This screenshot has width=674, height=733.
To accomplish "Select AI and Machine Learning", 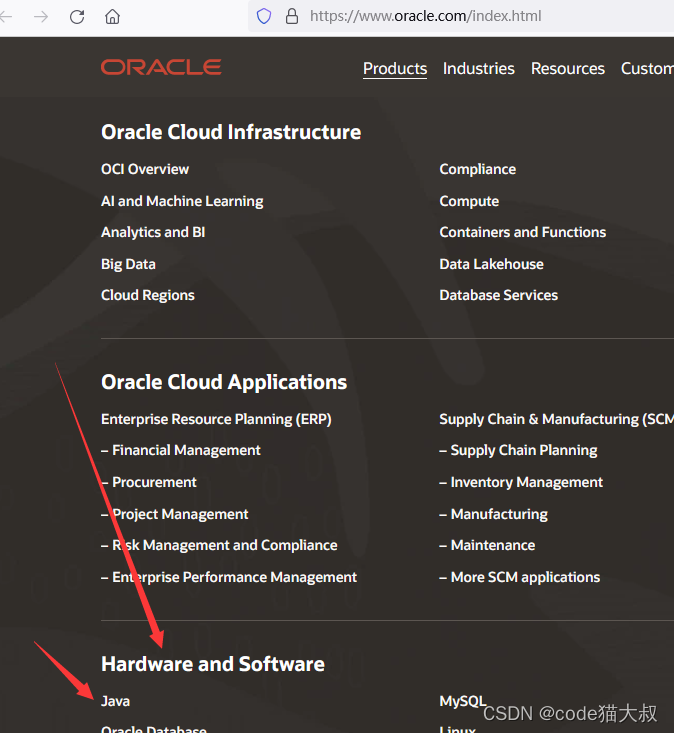I will (x=182, y=201).
